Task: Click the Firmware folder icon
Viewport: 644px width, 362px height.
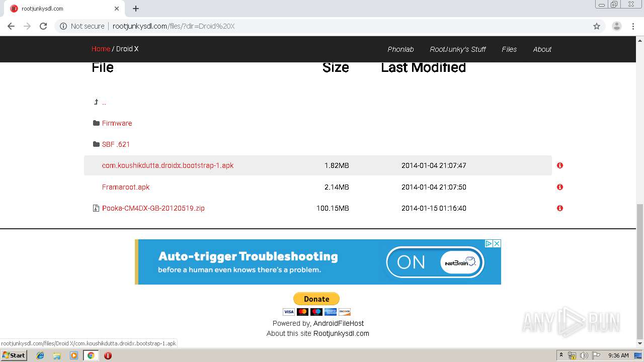Action: pyautogui.click(x=96, y=123)
